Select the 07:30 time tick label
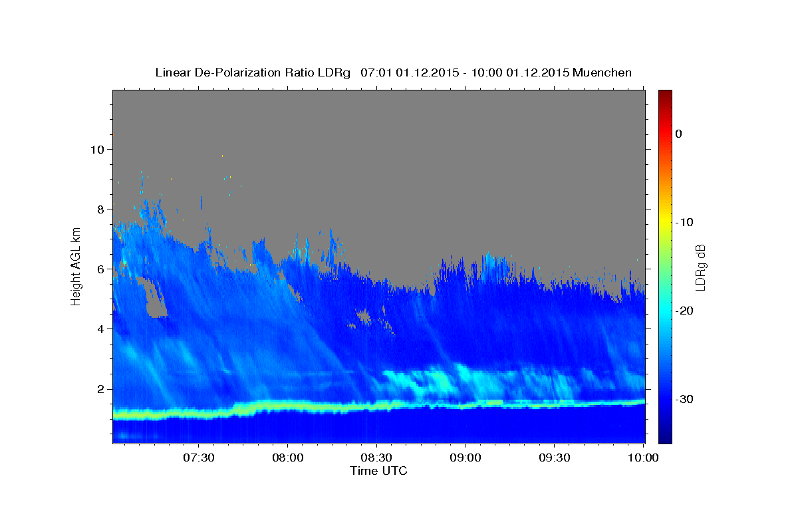 tap(199, 458)
